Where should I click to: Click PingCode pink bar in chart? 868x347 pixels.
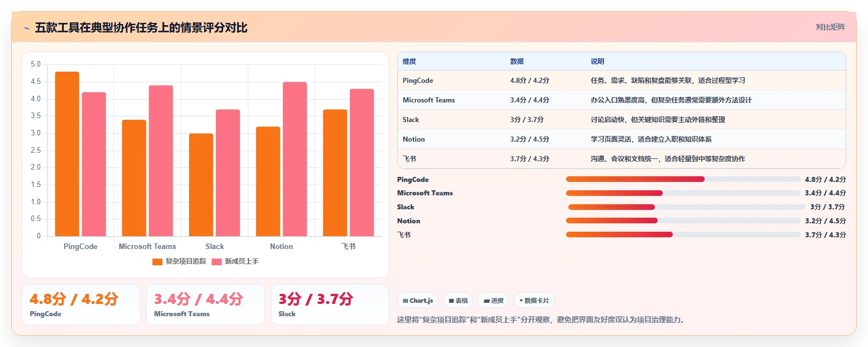coord(94,164)
